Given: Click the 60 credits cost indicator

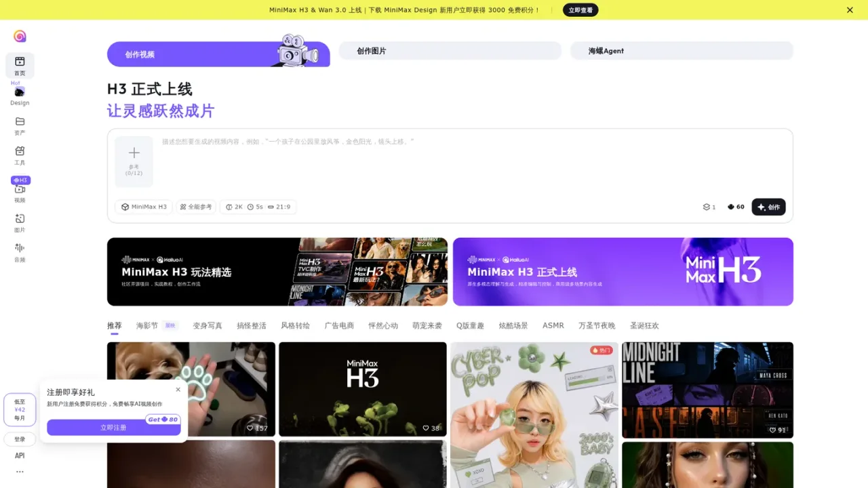Looking at the screenshot, I should click(x=736, y=207).
